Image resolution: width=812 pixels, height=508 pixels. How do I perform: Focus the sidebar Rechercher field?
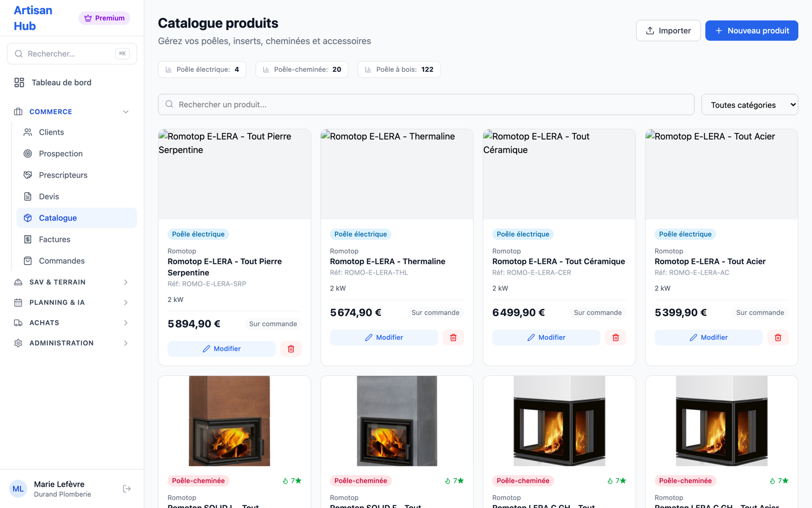point(72,54)
